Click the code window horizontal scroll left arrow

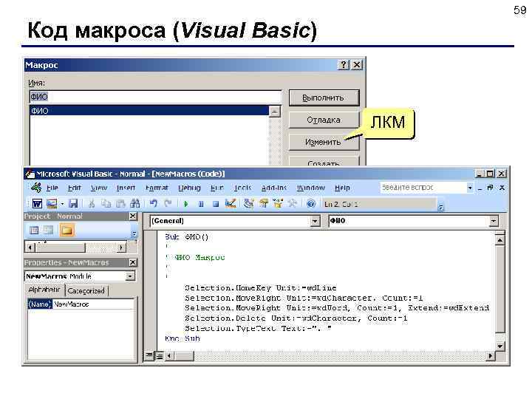click(169, 356)
